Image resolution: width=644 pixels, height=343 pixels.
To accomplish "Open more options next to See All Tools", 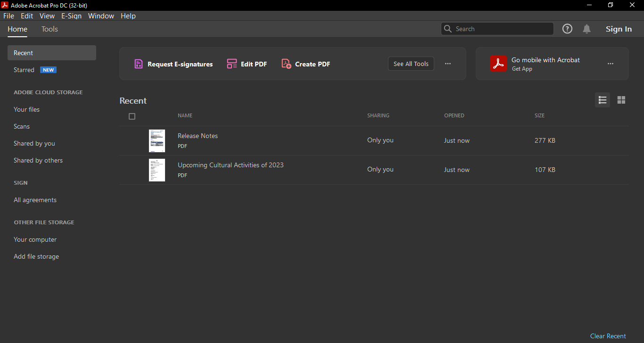I will point(448,64).
